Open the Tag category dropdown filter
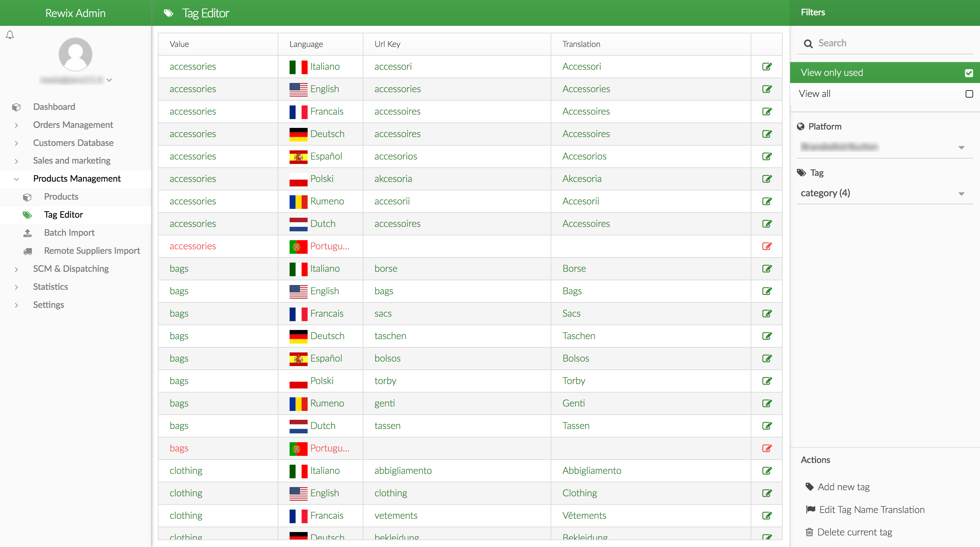 point(882,193)
